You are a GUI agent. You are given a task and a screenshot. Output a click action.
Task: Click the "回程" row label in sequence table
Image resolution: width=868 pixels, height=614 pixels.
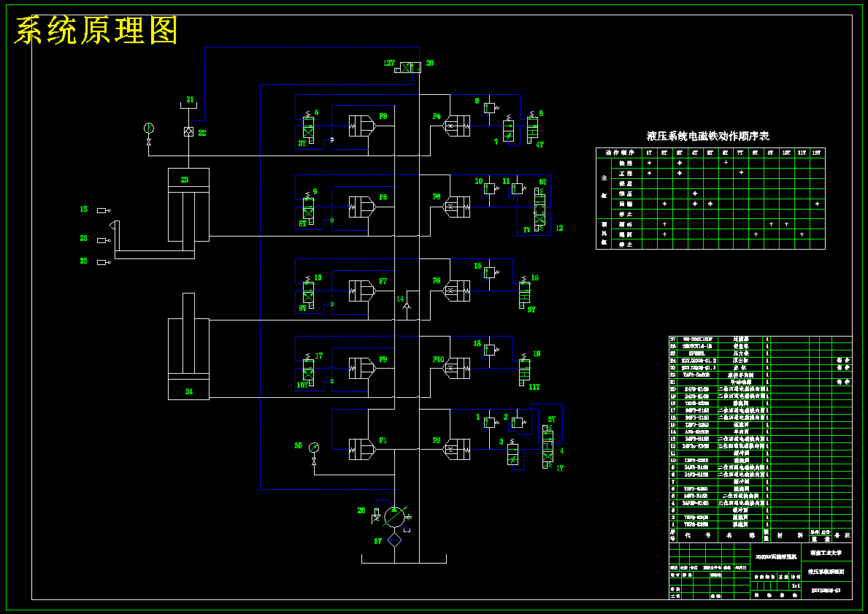626,204
